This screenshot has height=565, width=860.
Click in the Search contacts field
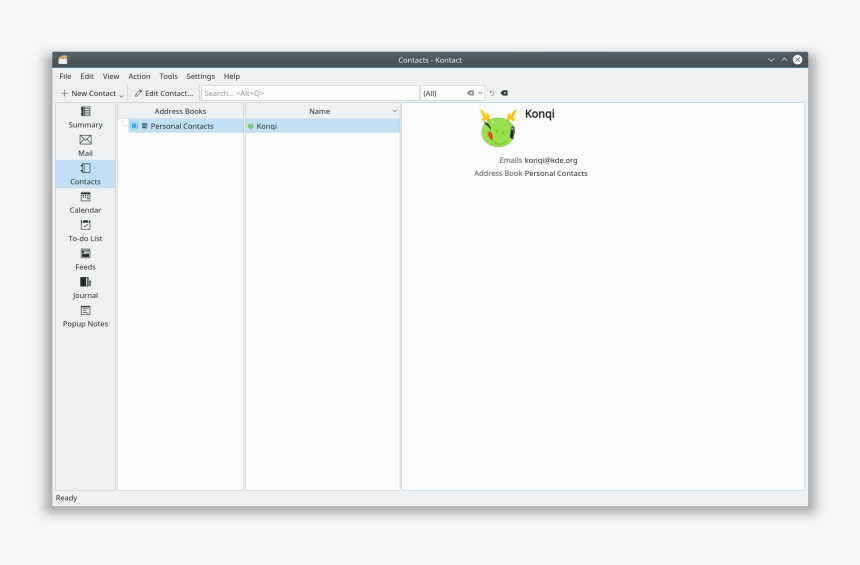(x=310, y=93)
